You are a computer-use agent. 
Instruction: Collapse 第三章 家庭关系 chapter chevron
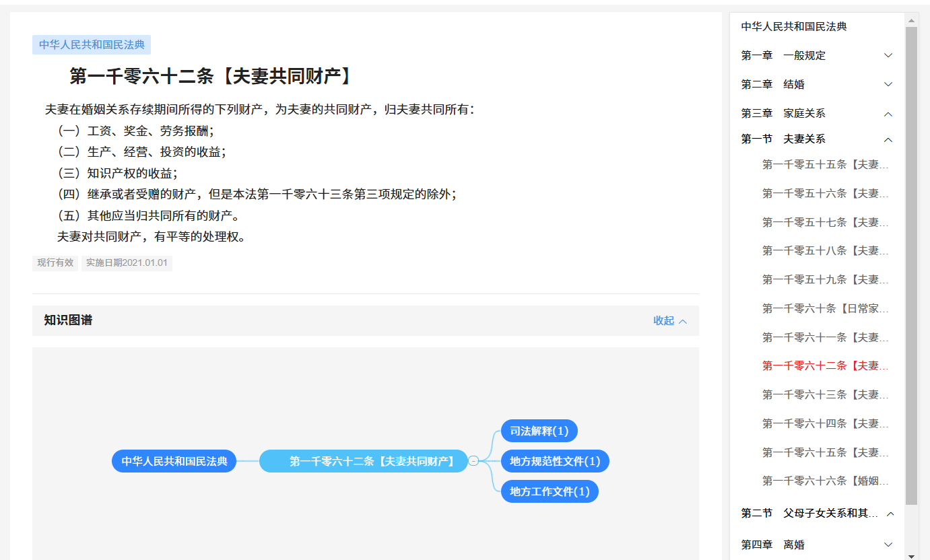point(888,114)
